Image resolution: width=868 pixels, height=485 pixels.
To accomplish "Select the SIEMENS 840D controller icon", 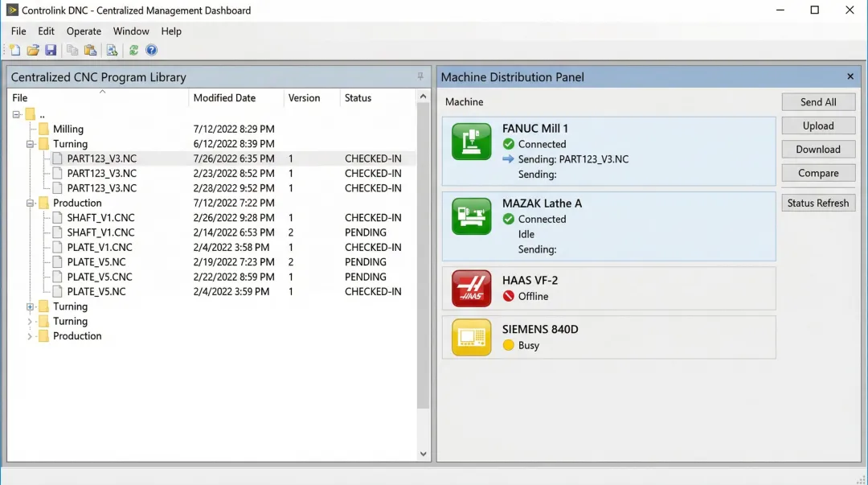I will click(470, 337).
